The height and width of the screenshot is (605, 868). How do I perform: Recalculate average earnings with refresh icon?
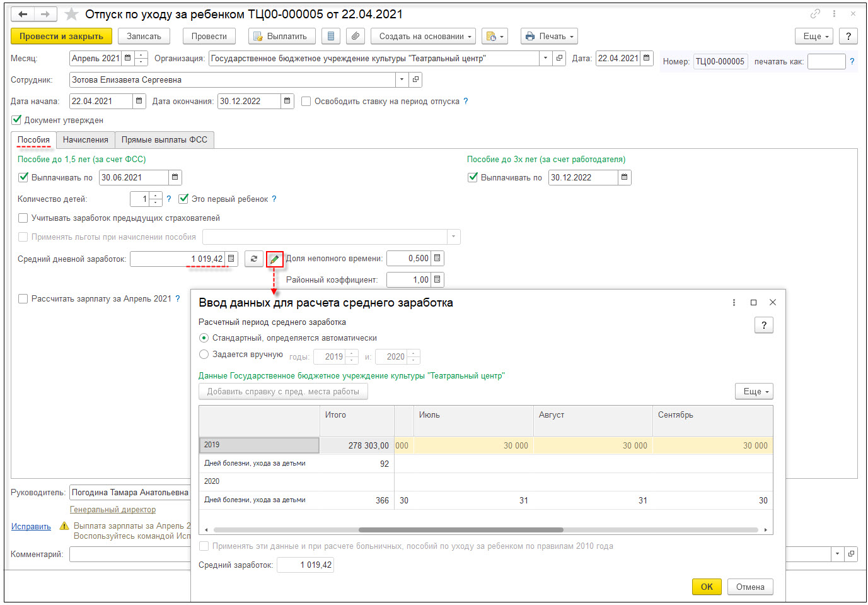pyautogui.click(x=254, y=259)
